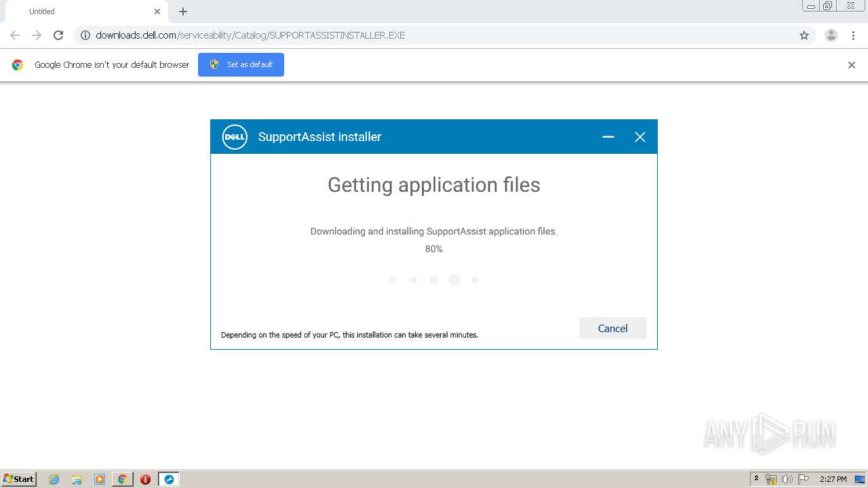Viewport: 868px width, 488px height.
Task: Click 'Downloading and installing SupportAssist' message
Action: (434, 231)
